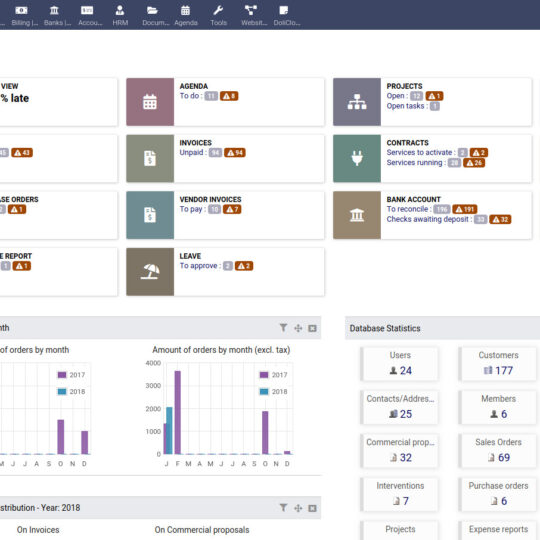
Task: Click October 2017 bar in amount chart
Action: coord(265,433)
